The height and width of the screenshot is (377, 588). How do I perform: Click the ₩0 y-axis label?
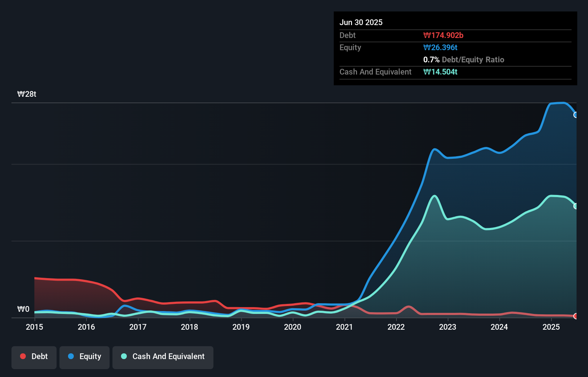click(x=23, y=309)
